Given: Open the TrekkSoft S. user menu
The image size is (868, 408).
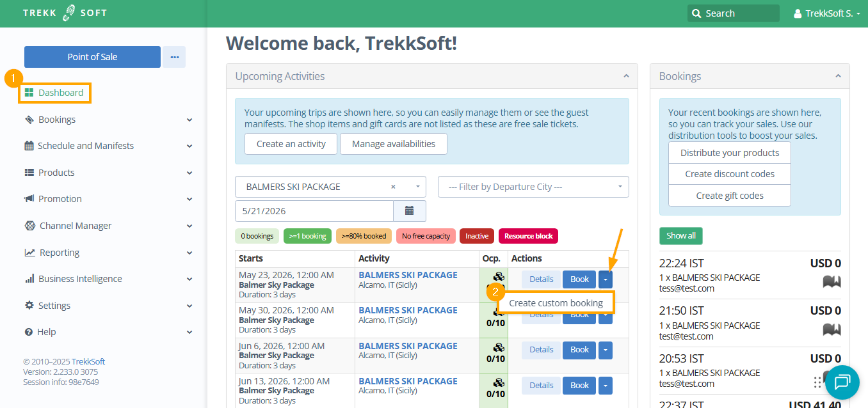Looking at the screenshot, I should (827, 13).
